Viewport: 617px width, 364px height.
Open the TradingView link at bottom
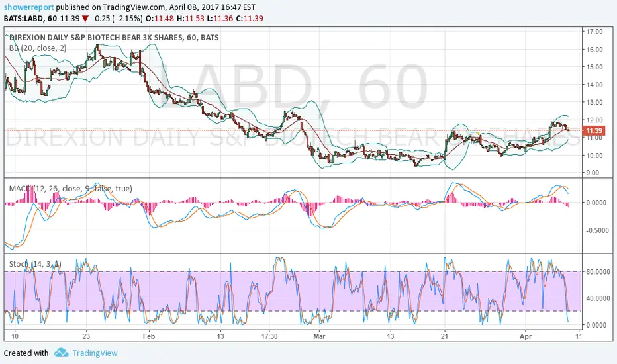95,353
